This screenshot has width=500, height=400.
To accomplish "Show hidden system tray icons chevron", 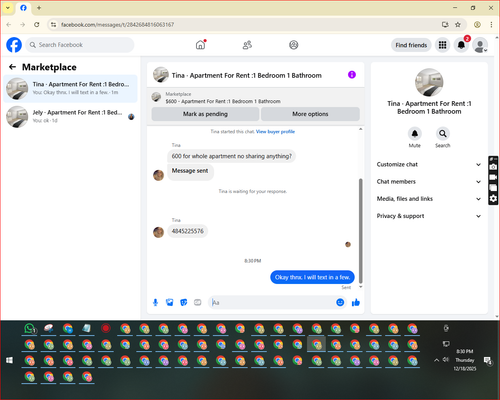I will [x=436, y=360].
